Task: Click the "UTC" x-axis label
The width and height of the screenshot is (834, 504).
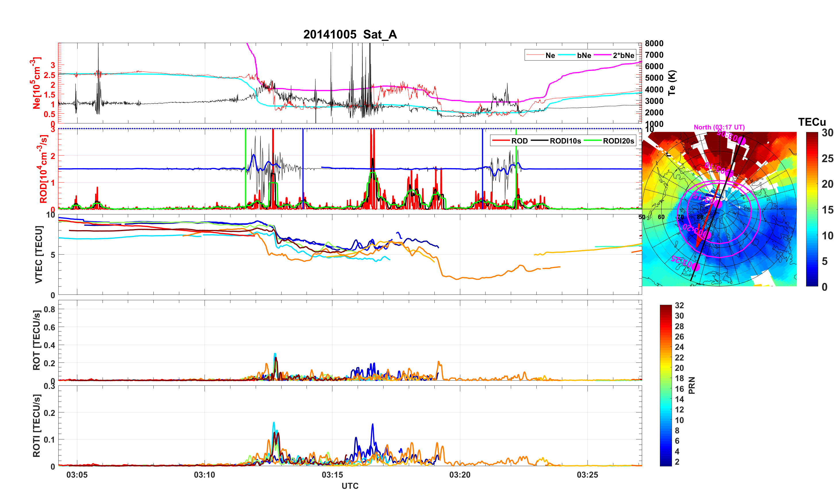Action: [350, 486]
